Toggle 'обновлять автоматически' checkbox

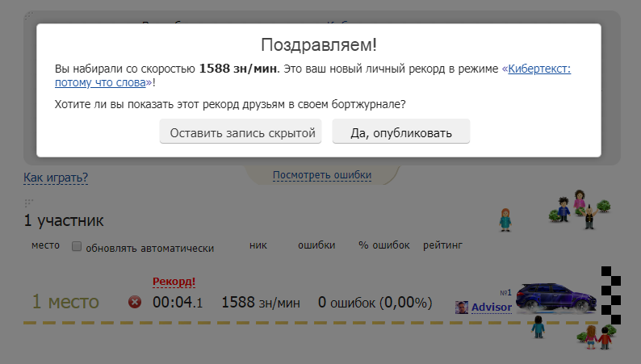click(x=77, y=246)
